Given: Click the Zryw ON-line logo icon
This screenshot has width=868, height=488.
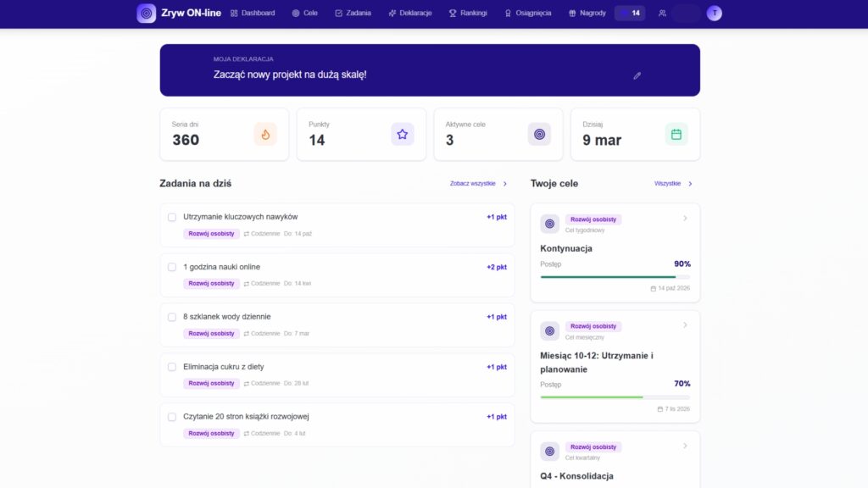Looking at the screenshot, I should 147,14.
